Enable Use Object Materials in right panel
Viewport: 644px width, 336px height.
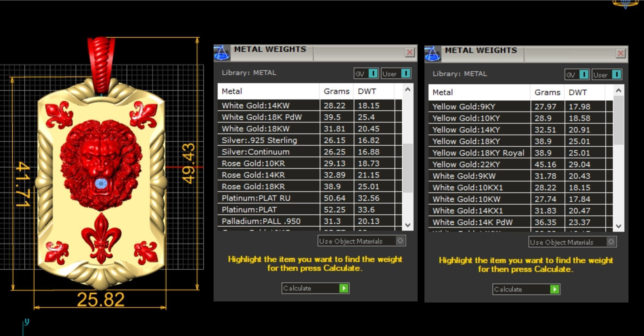[611, 242]
